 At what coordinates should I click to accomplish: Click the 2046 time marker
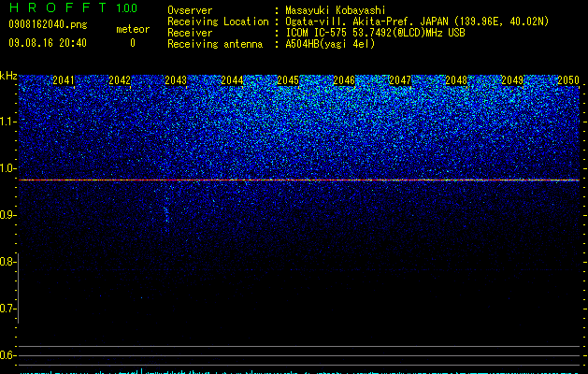344,80
